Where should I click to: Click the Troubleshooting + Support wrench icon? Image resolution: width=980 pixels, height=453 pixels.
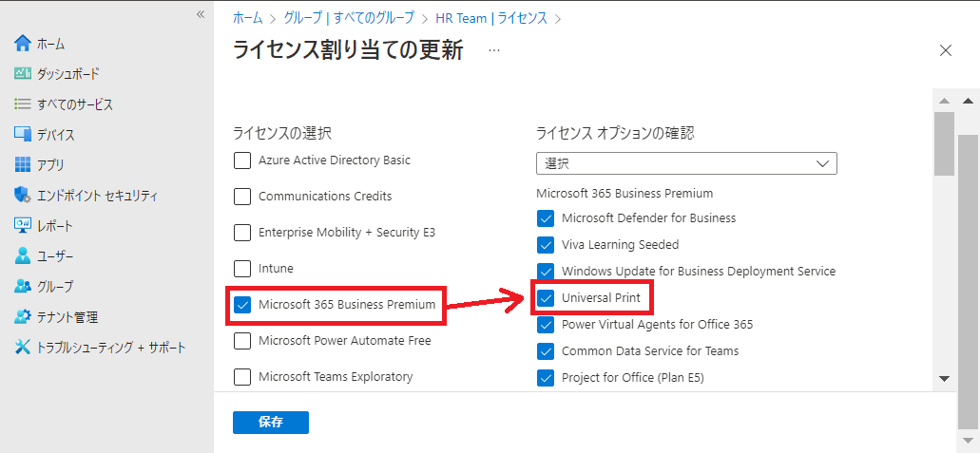tap(22, 348)
